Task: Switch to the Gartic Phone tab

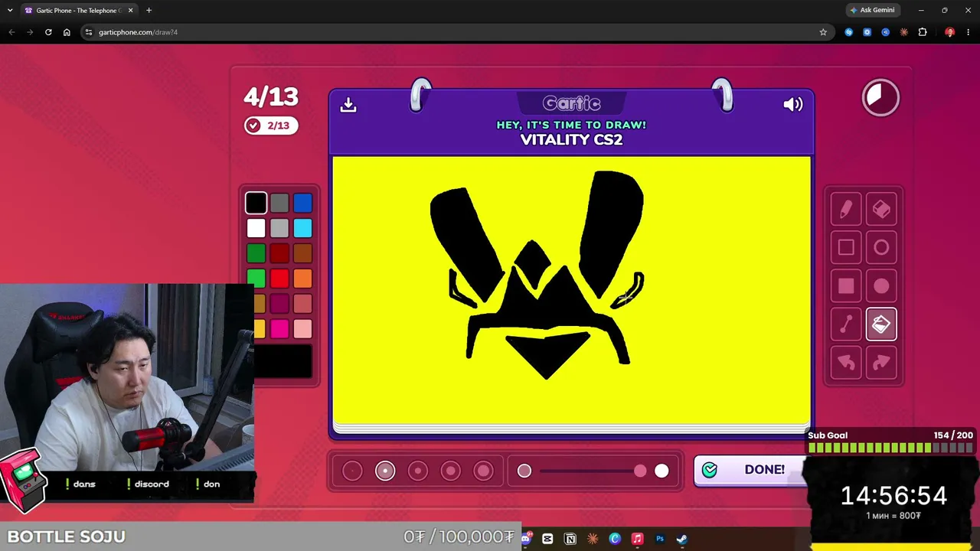Action: (x=79, y=10)
